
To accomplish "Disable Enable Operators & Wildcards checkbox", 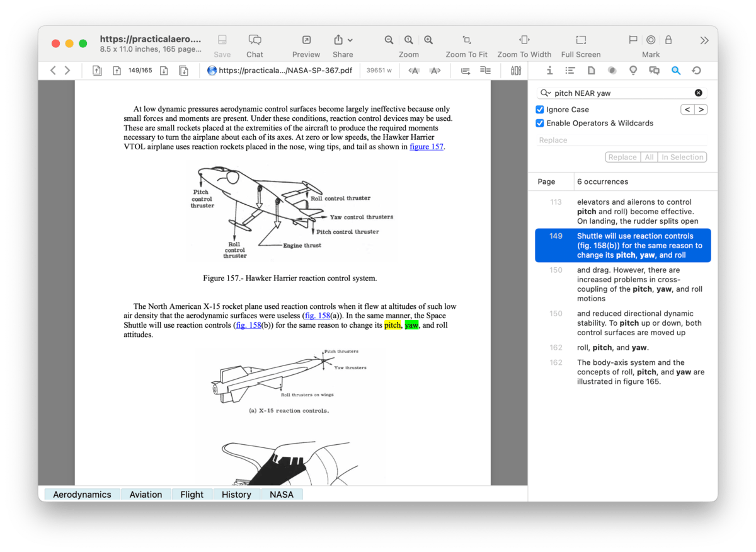I will [540, 124].
